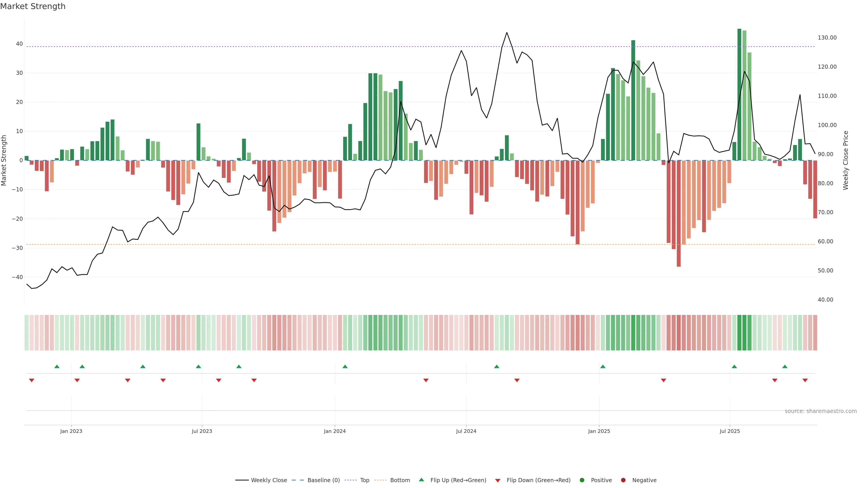Click flip-up triangle just after Jul 2025
The width and height of the screenshot is (868, 488).
click(x=734, y=366)
